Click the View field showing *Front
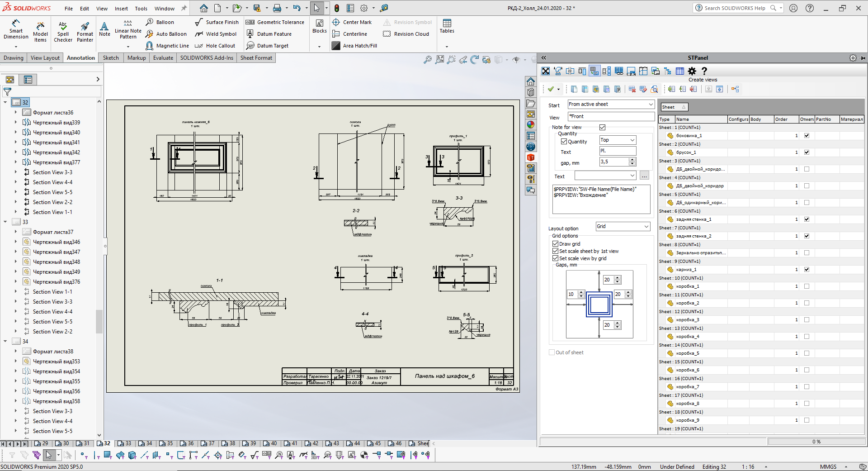 tap(611, 117)
